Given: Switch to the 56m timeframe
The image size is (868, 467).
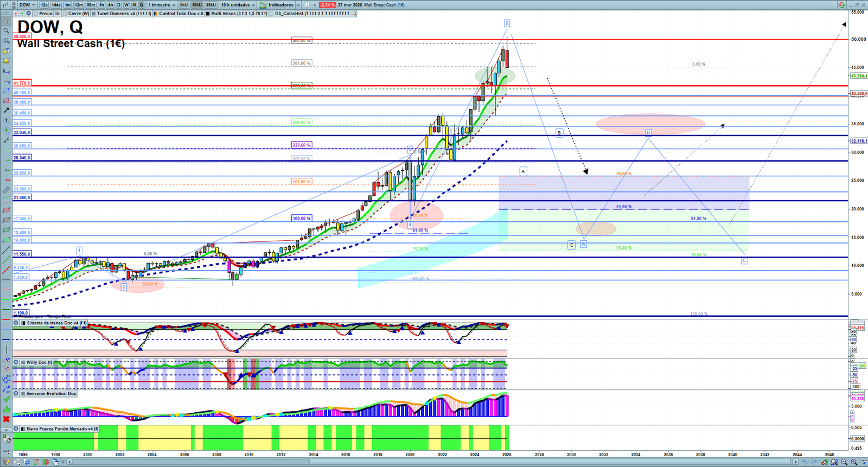Looking at the screenshot, I should 91,5.
